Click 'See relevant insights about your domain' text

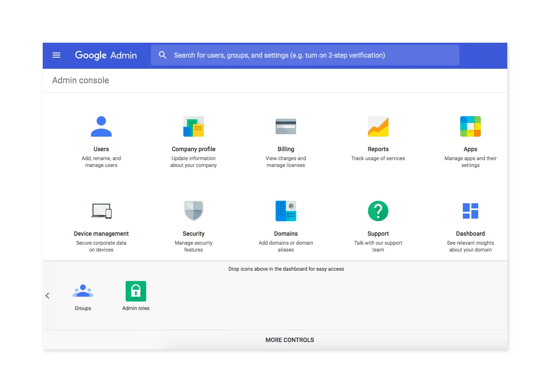point(471,246)
